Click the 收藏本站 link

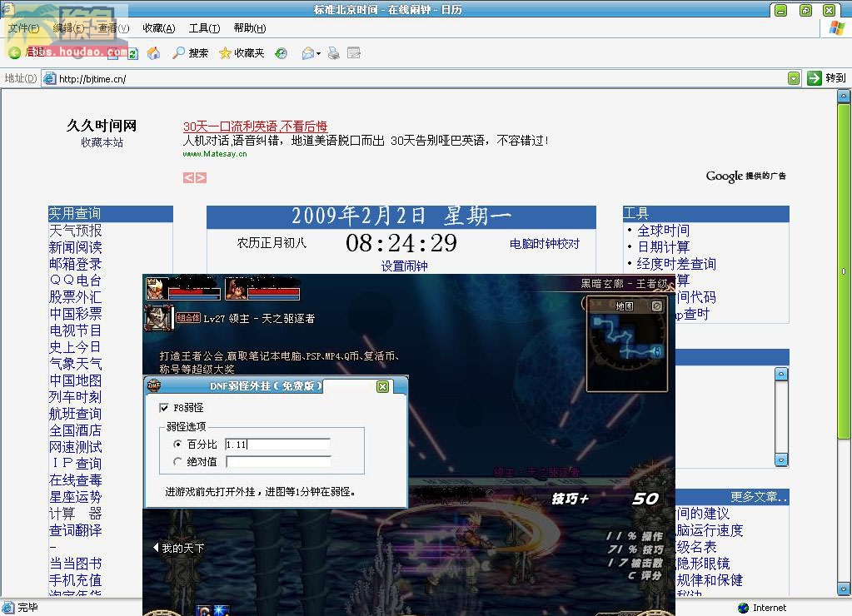(102, 142)
